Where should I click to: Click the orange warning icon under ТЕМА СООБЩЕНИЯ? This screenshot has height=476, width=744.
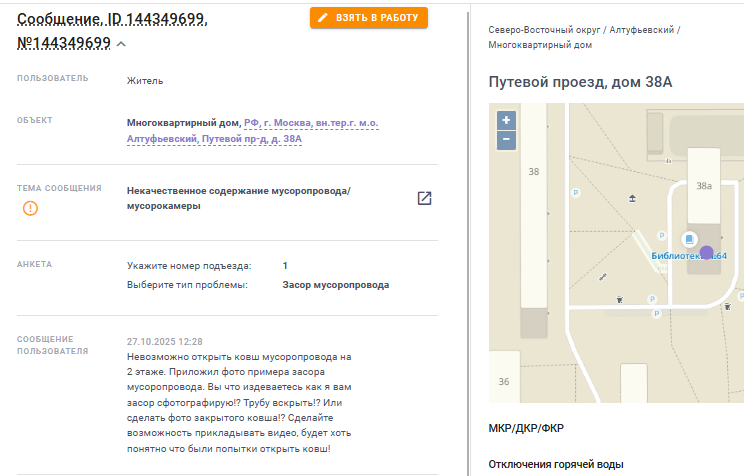(30, 208)
